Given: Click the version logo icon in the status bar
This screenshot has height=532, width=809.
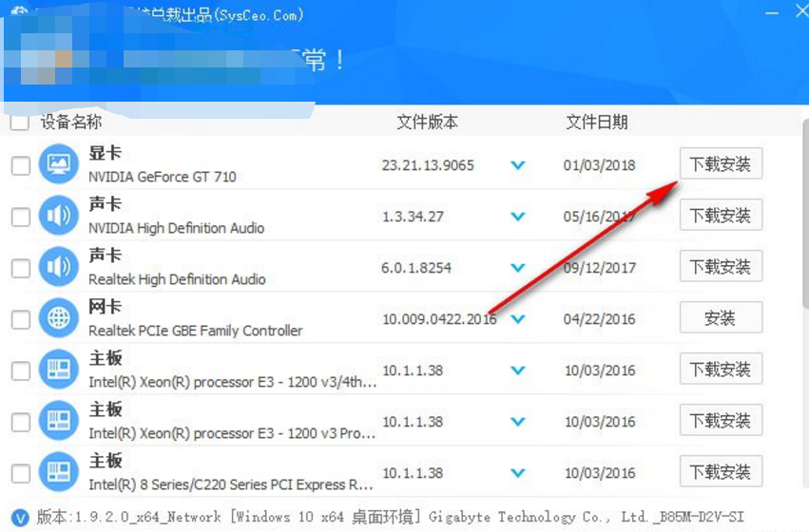Looking at the screenshot, I should 20,517.
